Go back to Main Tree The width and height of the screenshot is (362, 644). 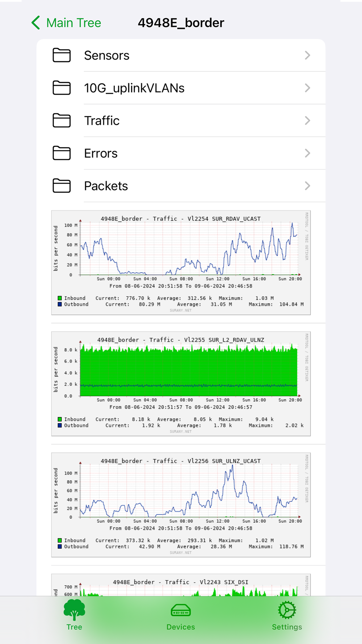pos(66,23)
